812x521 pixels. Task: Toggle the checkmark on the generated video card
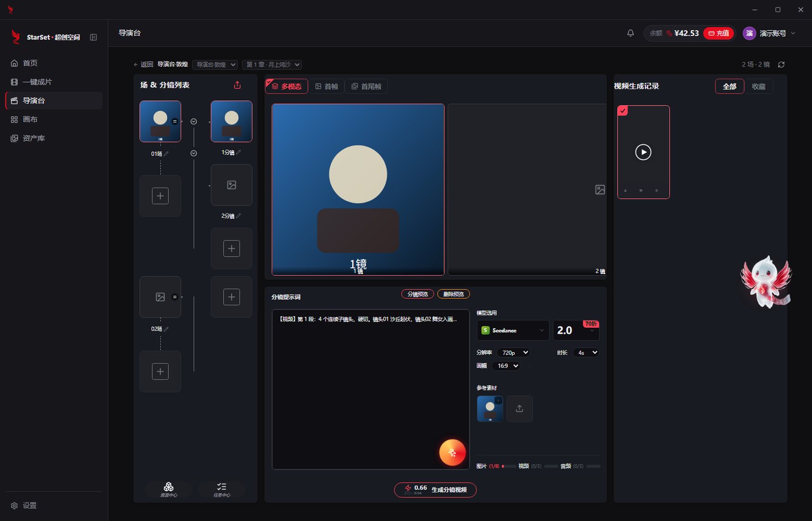[623, 110]
